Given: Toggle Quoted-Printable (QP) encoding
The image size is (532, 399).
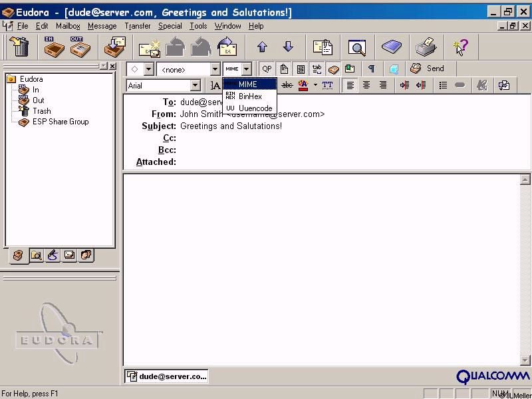Looking at the screenshot, I should pyautogui.click(x=267, y=69).
